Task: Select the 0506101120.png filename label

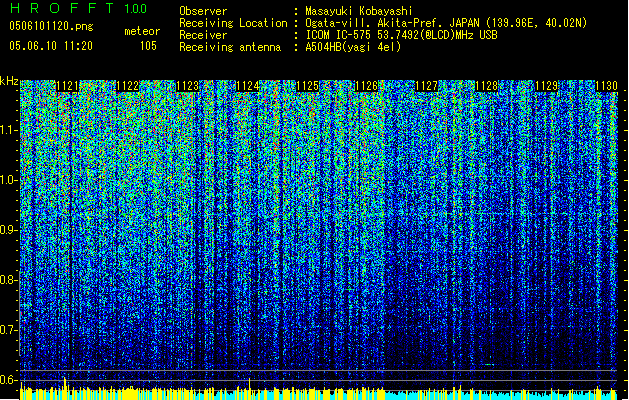Action: coord(42,26)
